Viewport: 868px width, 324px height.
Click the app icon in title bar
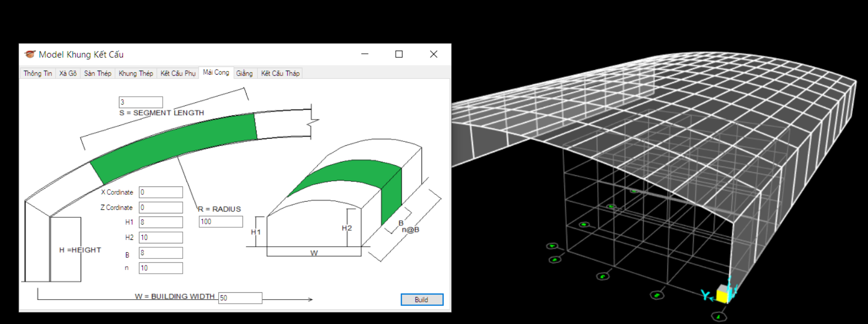30,54
